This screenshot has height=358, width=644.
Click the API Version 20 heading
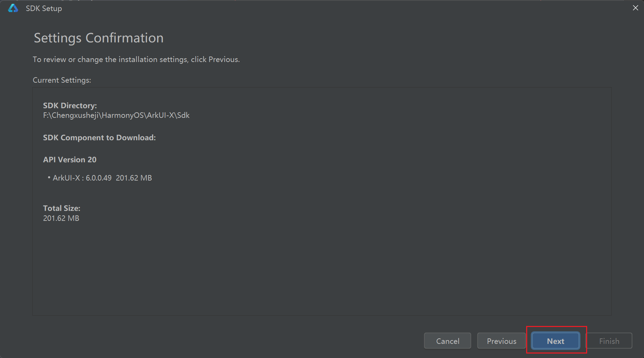70,160
